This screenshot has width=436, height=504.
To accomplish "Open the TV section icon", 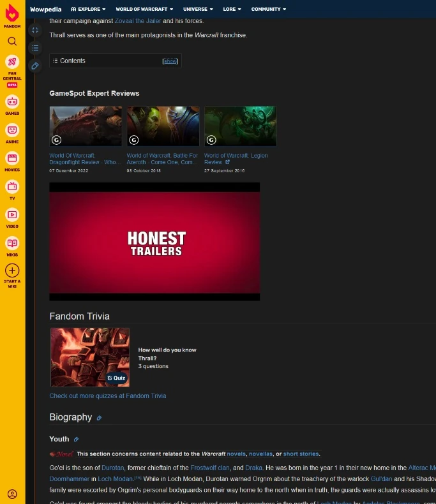I will [x=12, y=186].
